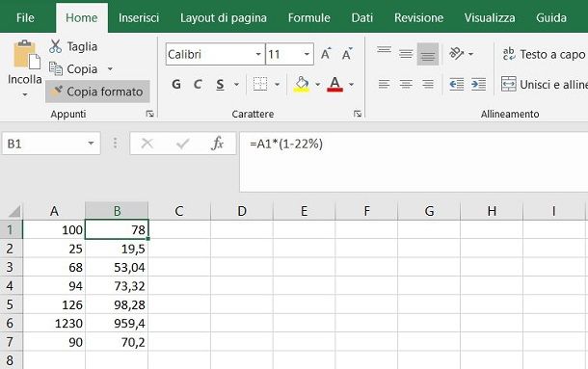Cut selection with Taglia scissors
Screen dimensions: 588x369
pos(74,46)
